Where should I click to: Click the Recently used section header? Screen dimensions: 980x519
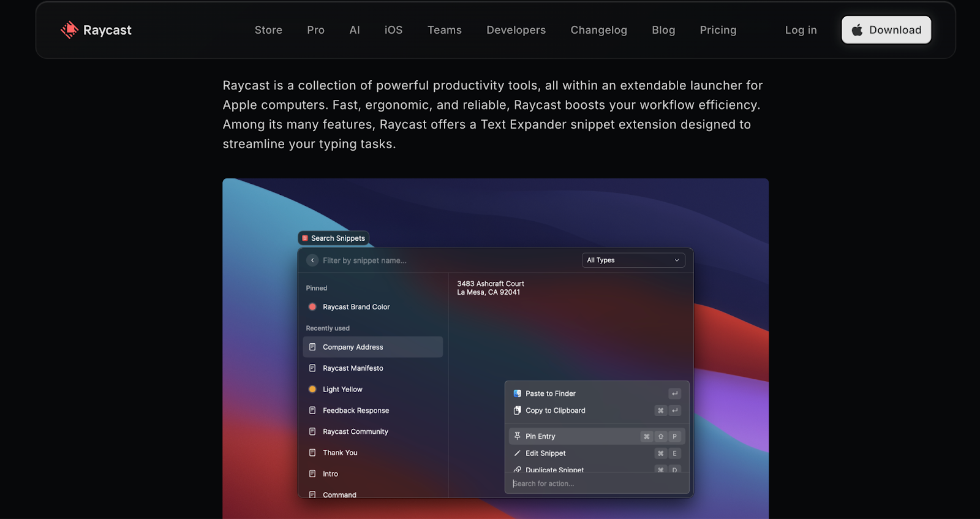point(328,328)
